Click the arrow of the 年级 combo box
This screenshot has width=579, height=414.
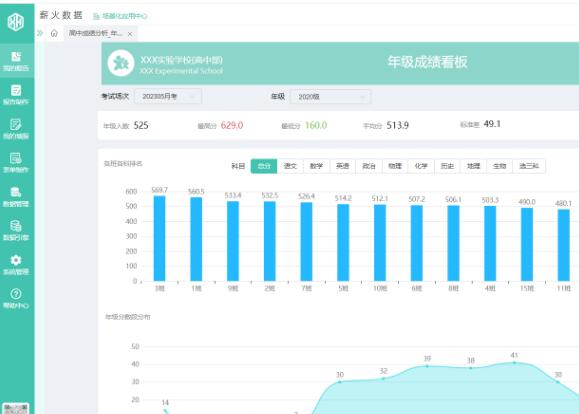point(362,97)
